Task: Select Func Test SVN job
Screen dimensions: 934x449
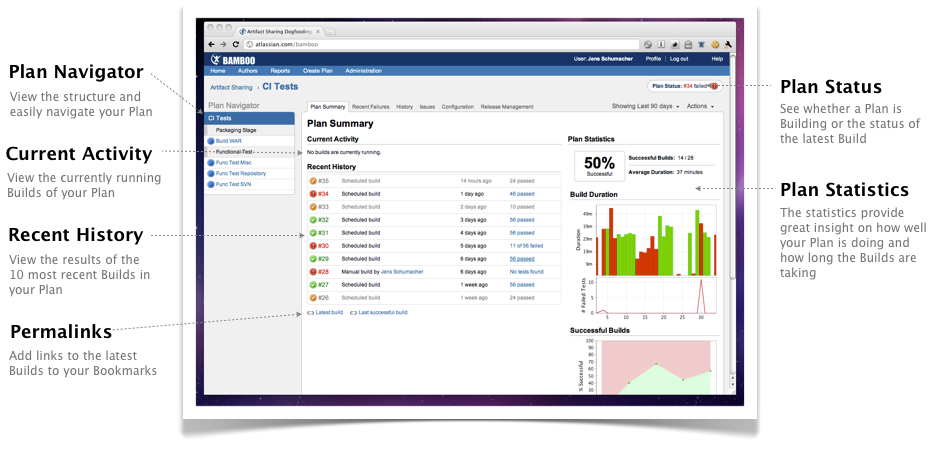Action: coord(233,185)
